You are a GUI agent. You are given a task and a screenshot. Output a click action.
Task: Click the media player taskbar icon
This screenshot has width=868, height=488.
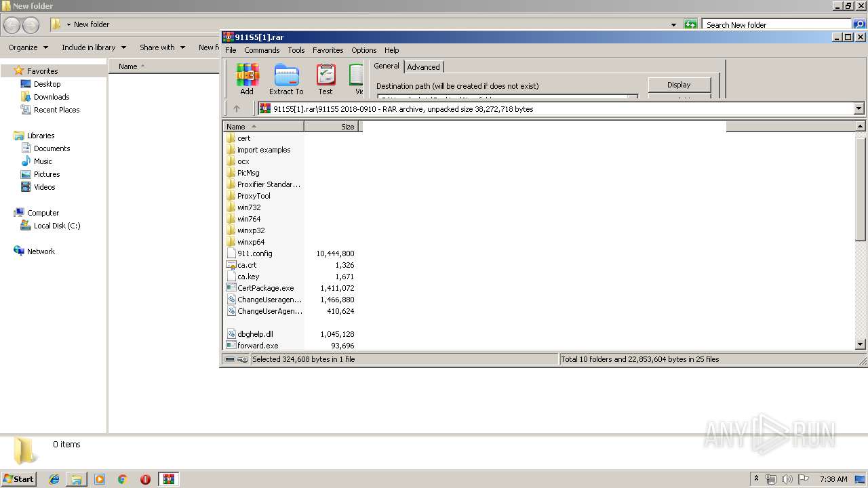[100, 479]
